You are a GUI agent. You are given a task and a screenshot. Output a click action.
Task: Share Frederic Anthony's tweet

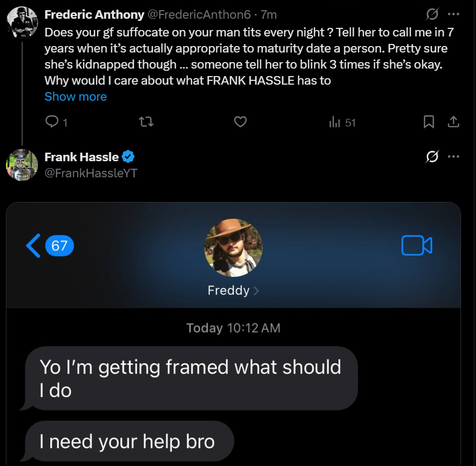click(x=453, y=122)
